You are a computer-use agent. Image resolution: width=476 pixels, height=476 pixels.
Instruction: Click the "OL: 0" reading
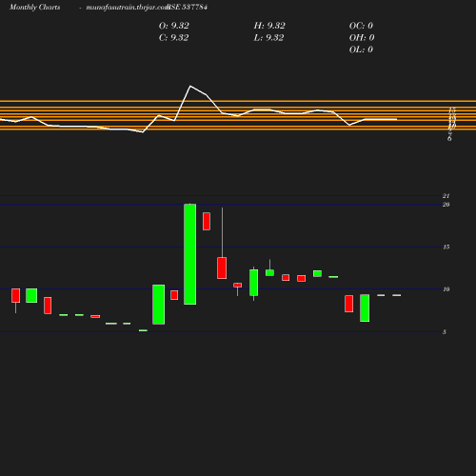pos(361,50)
